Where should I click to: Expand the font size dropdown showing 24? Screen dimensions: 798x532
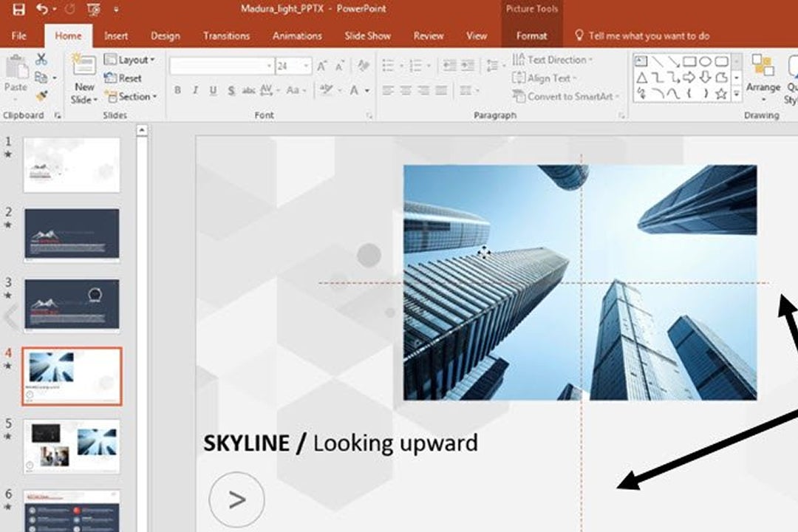306,66
